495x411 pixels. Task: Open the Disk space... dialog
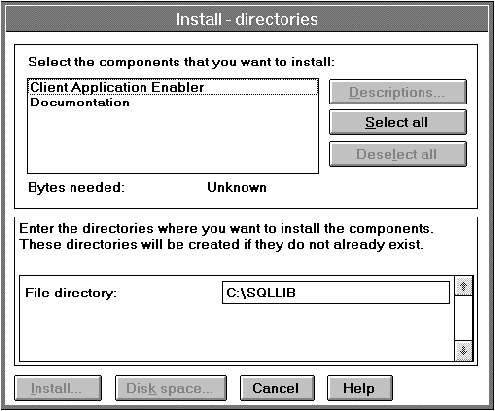click(x=171, y=388)
